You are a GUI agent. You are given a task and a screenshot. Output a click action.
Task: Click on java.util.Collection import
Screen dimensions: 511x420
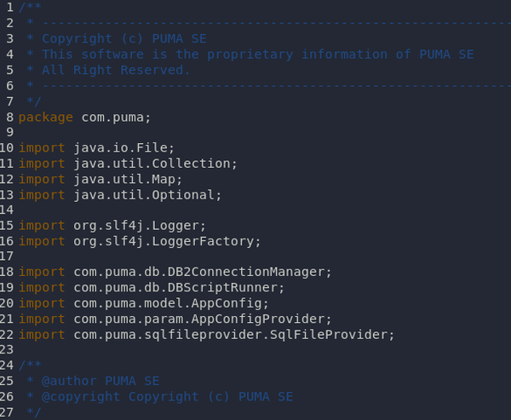tap(128, 164)
